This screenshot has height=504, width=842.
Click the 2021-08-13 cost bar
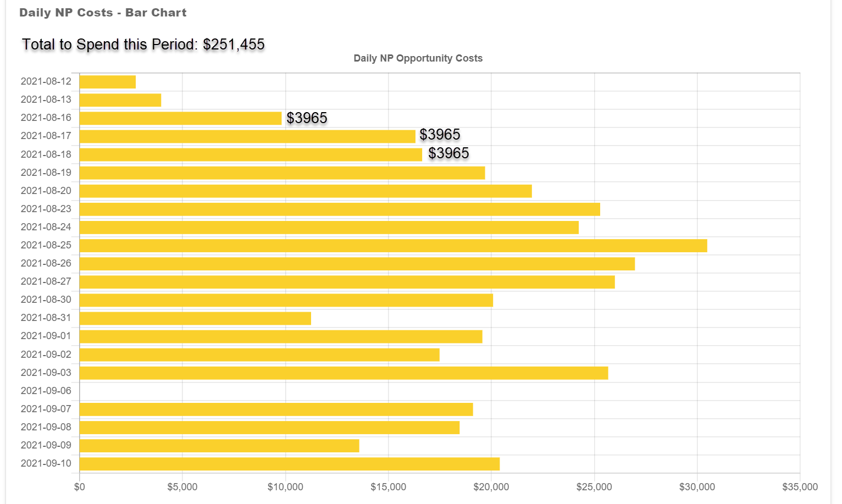(120, 100)
